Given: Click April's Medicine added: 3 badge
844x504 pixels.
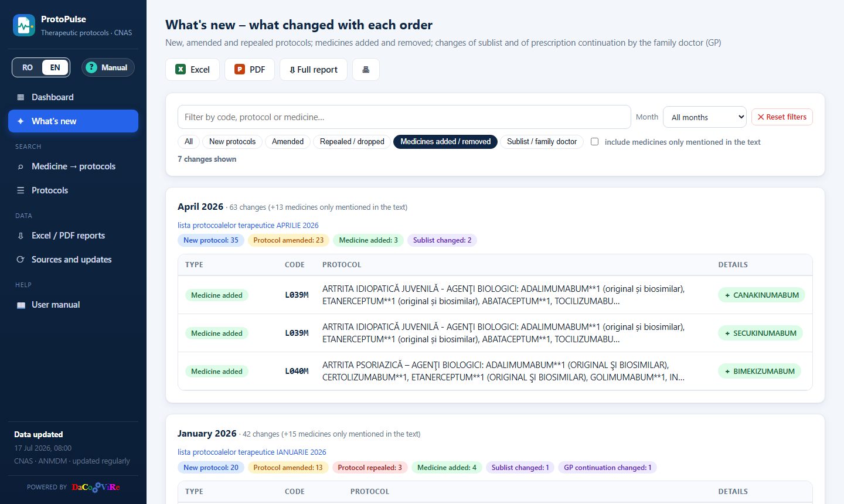Looking at the screenshot, I should (368, 240).
